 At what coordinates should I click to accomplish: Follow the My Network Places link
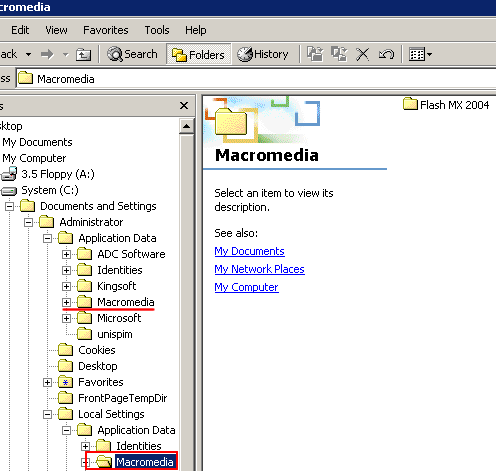259,269
